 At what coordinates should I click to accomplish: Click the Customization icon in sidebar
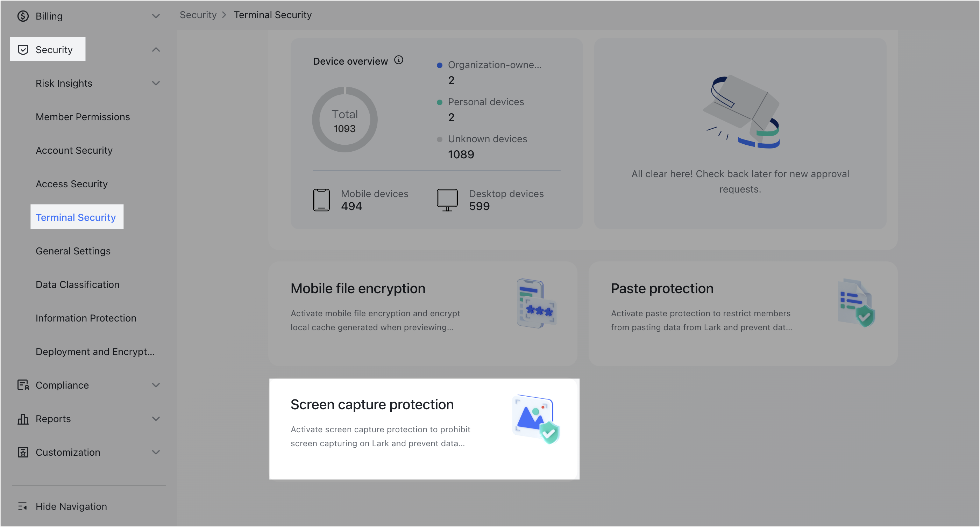click(23, 452)
